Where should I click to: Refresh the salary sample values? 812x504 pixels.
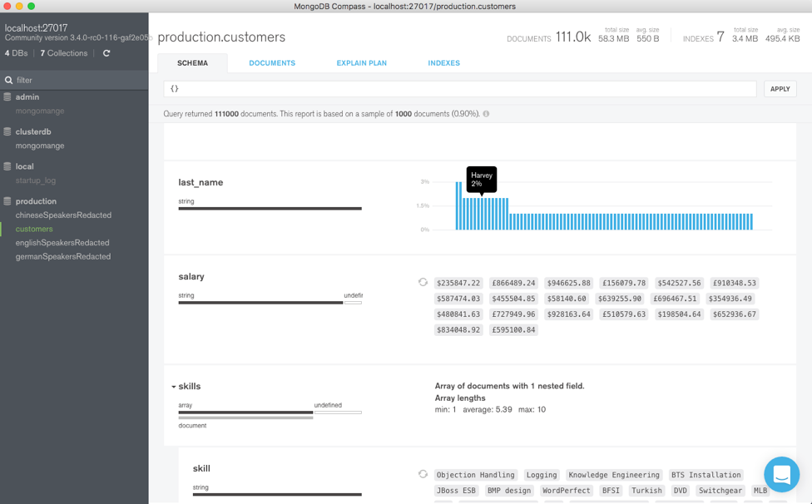point(423,282)
